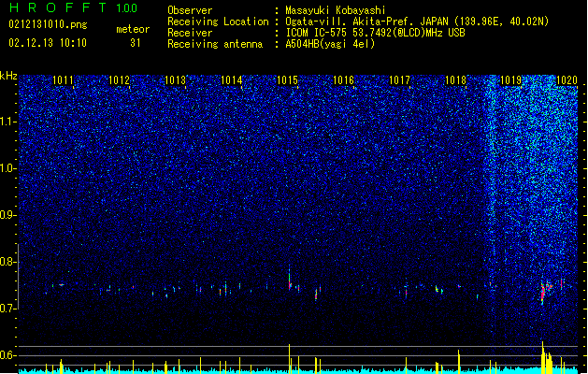The width and height of the screenshot is (588, 374).
Task: Click the tallest yellow intensity bar at 1015
Action: pos(289,359)
